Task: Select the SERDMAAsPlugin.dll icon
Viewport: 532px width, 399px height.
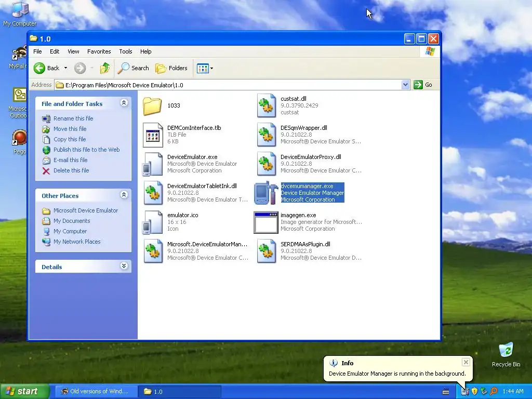Action: click(267, 251)
